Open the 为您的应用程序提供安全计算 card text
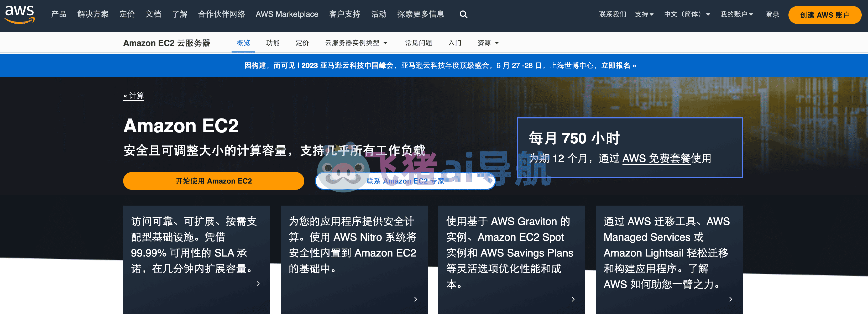Screen dimensions: 868x334 click(352, 245)
